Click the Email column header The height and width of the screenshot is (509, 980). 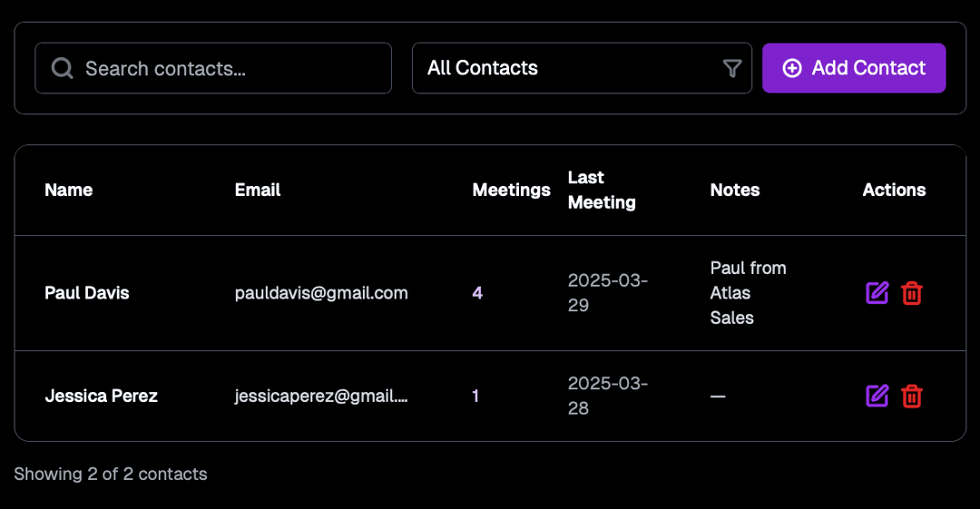258,191
